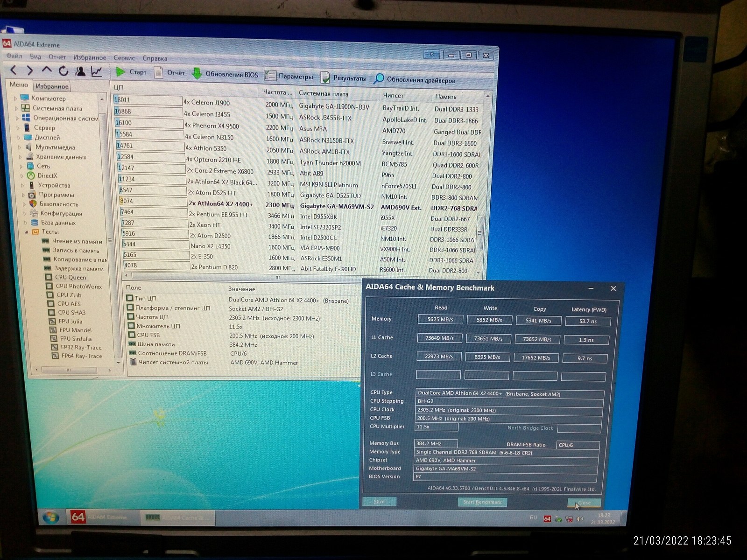Open the user management toolbar icon
The height and width of the screenshot is (560, 747).
click(x=80, y=71)
